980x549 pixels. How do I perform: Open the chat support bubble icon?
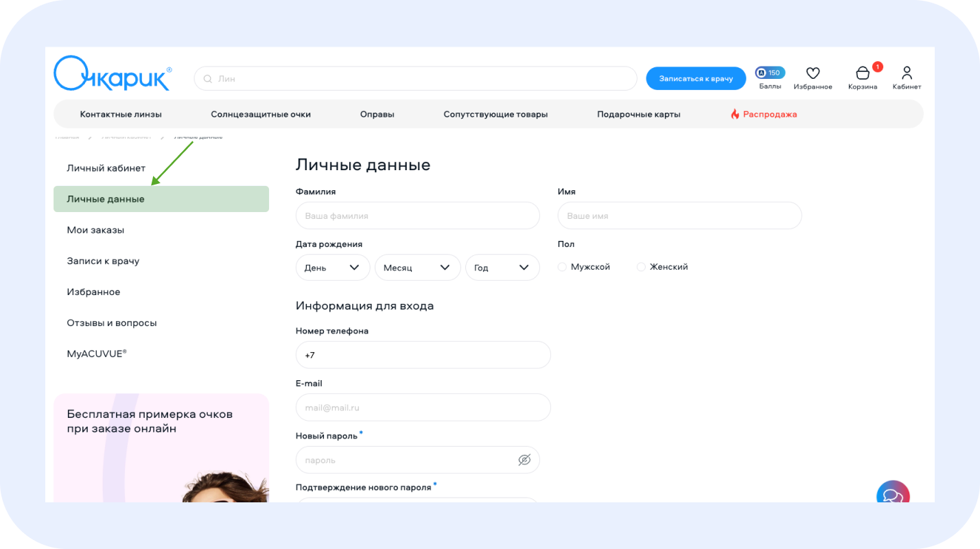[x=892, y=495]
